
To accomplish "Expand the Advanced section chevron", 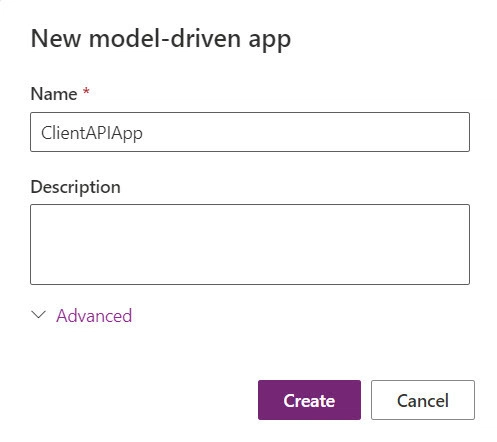I will click(38, 314).
